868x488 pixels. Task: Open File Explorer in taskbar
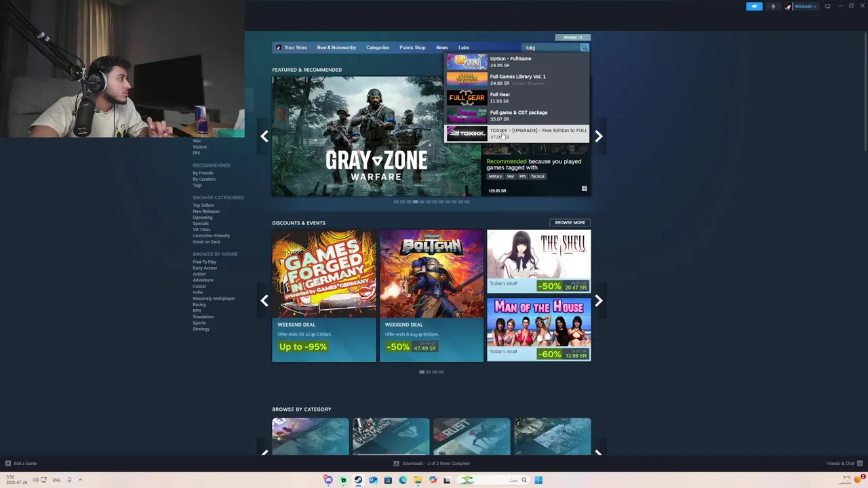tap(418, 480)
